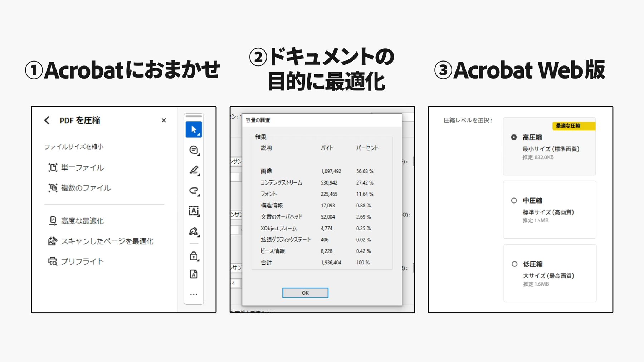Select the arrow selection tool

[194, 129]
